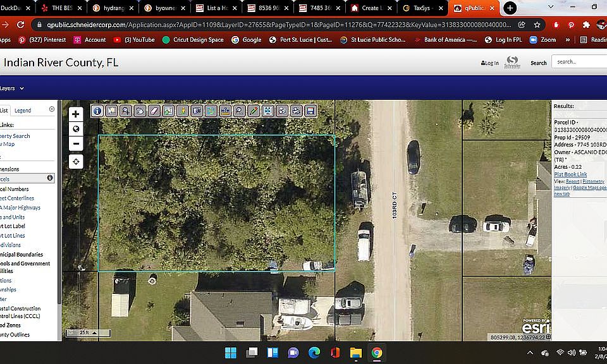Open the browser extensions puzzle icon

coord(586,25)
